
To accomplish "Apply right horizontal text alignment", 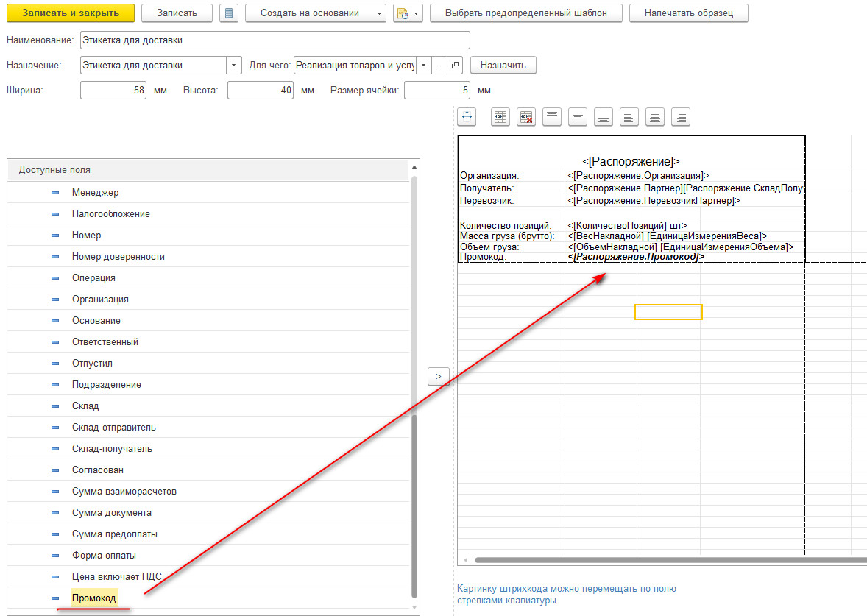I will [681, 117].
